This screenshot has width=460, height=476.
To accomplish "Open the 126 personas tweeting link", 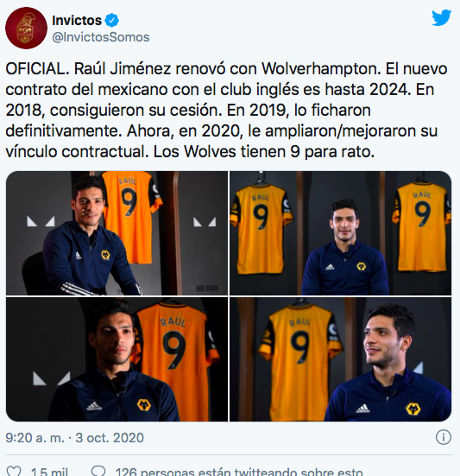I will tap(239, 472).
